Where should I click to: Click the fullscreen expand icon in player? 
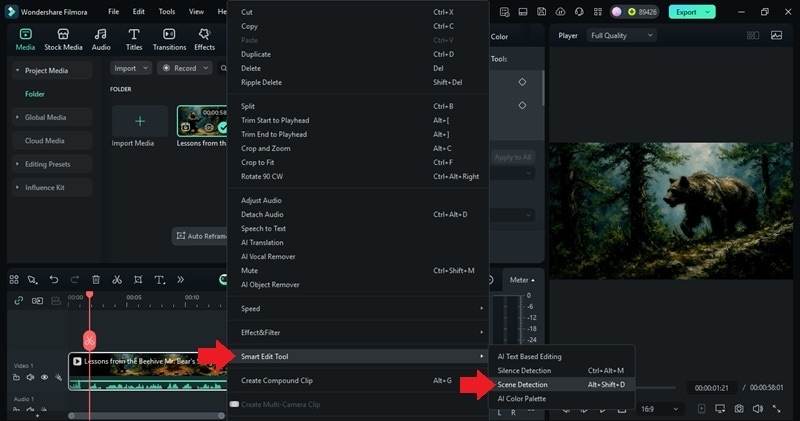777,409
